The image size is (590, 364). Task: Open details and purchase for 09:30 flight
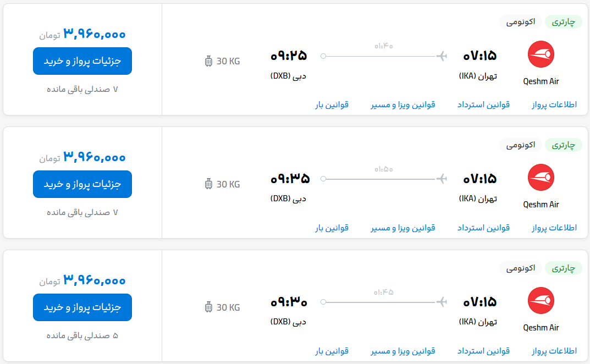click(82, 307)
